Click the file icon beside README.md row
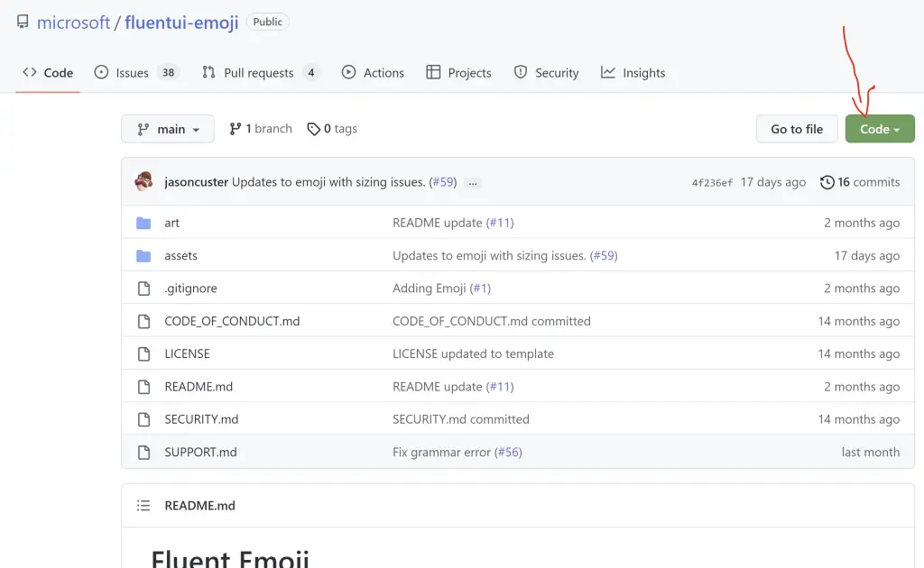 point(143,386)
